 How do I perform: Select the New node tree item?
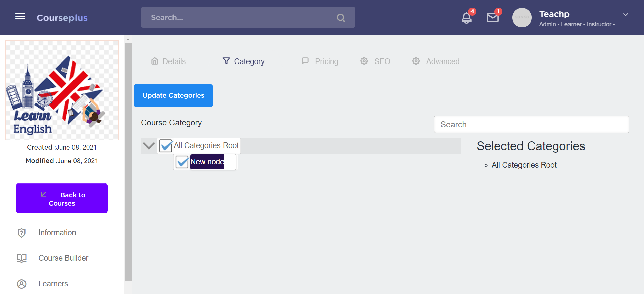(x=207, y=162)
